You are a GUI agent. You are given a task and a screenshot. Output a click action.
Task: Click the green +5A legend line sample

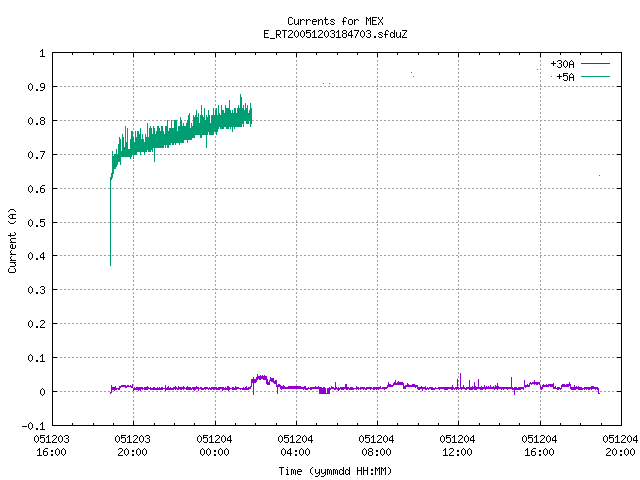[x=595, y=76]
